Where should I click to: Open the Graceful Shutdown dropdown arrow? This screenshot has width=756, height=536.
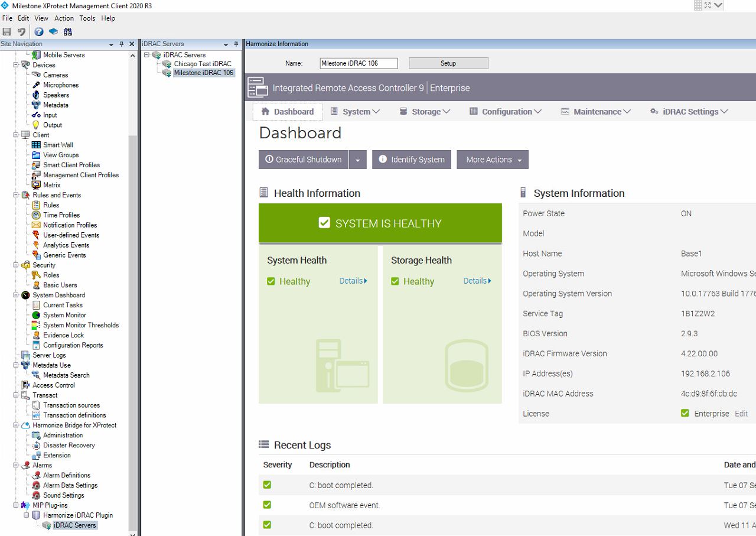[358, 160]
